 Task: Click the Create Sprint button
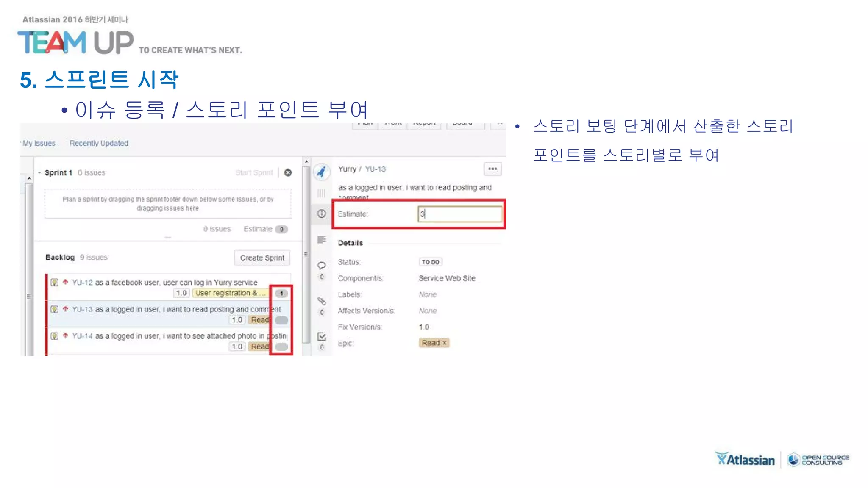click(x=262, y=258)
